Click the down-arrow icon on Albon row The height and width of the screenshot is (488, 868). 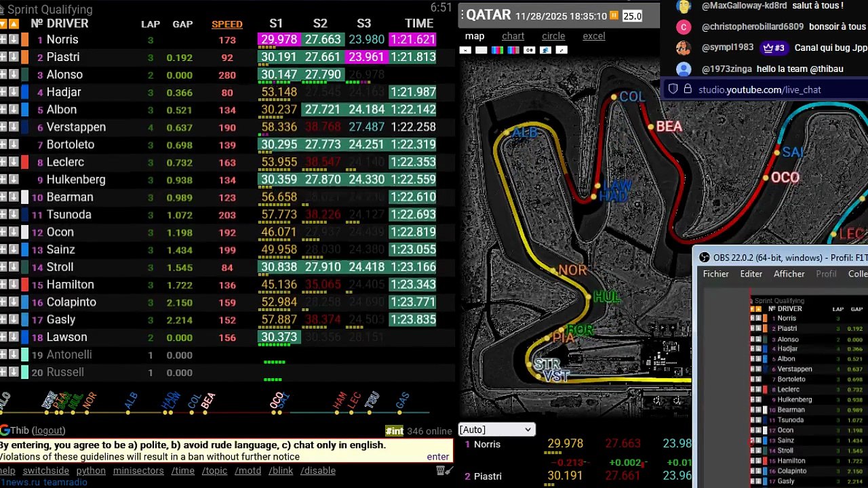pos(14,109)
